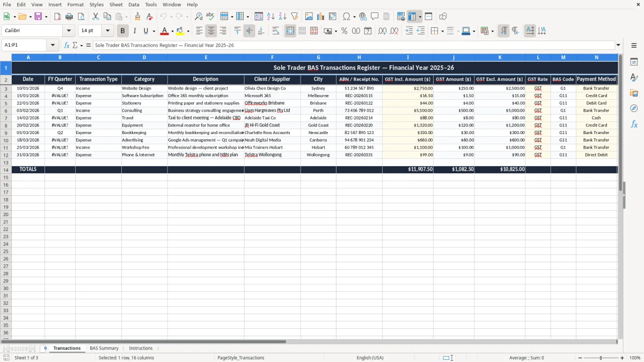The image size is (644, 362).
Task: Apply the red font color swatch
Action: click(165, 31)
